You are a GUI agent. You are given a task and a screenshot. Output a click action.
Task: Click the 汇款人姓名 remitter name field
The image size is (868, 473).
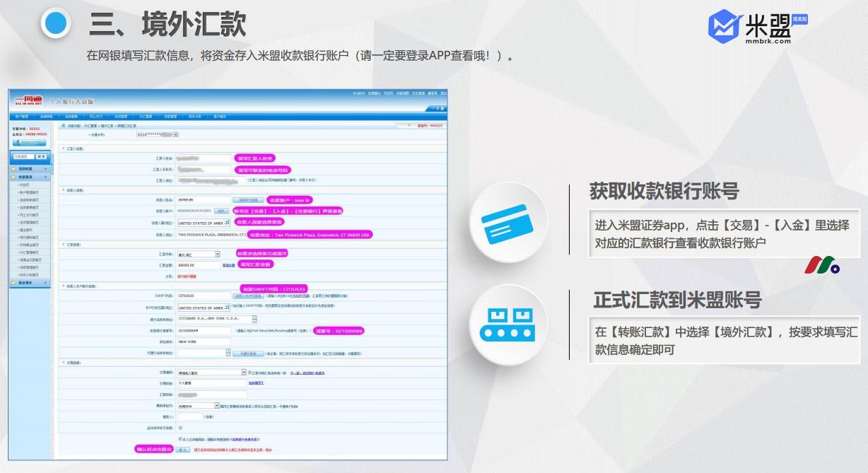204,158
